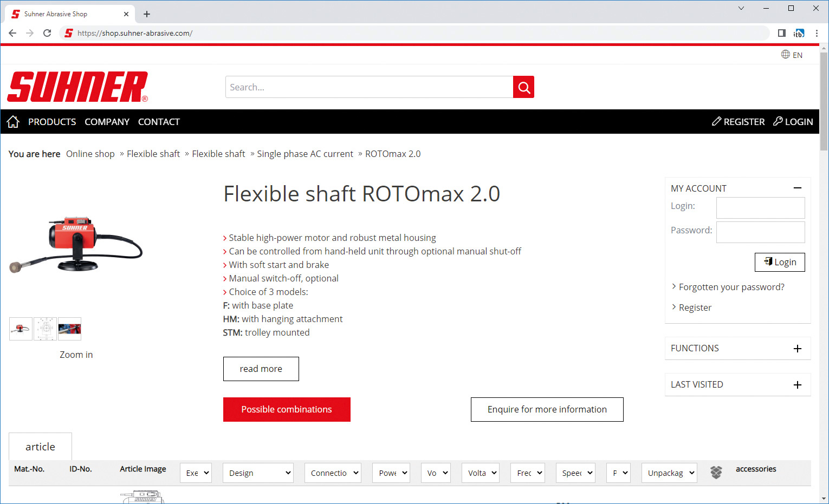
Task: Click the accessories column header
Action: [756, 469]
